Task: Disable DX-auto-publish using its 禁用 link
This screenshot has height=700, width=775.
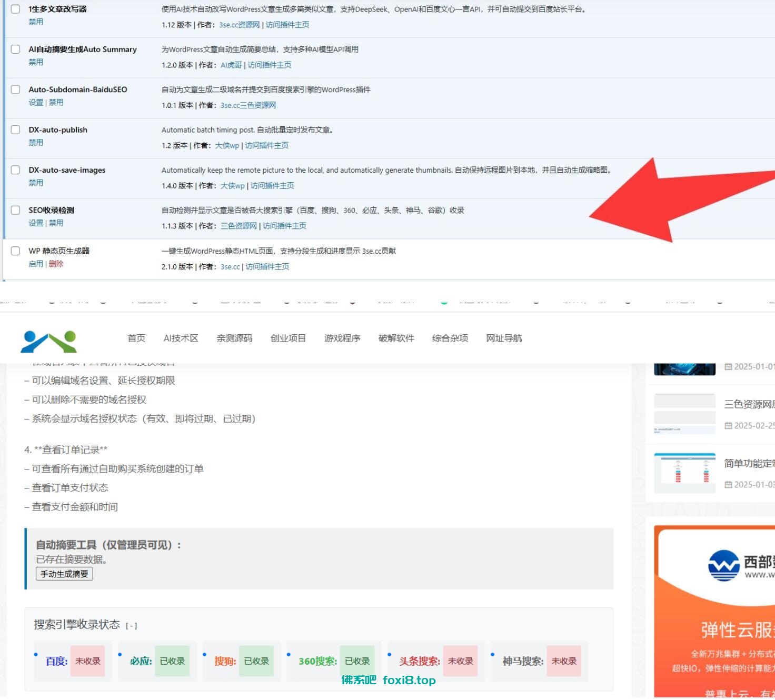Action: [36, 143]
